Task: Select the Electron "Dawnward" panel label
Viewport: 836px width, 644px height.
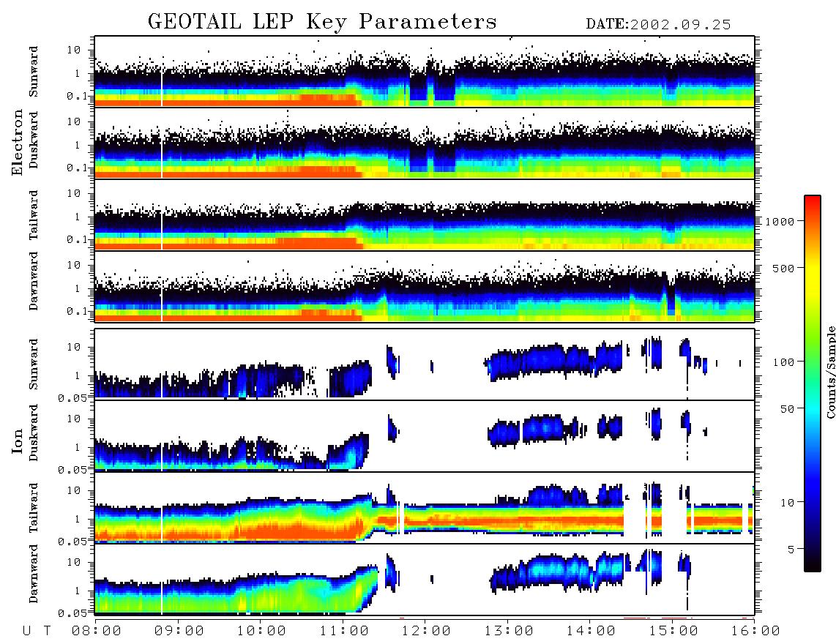Action: coord(34,282)
